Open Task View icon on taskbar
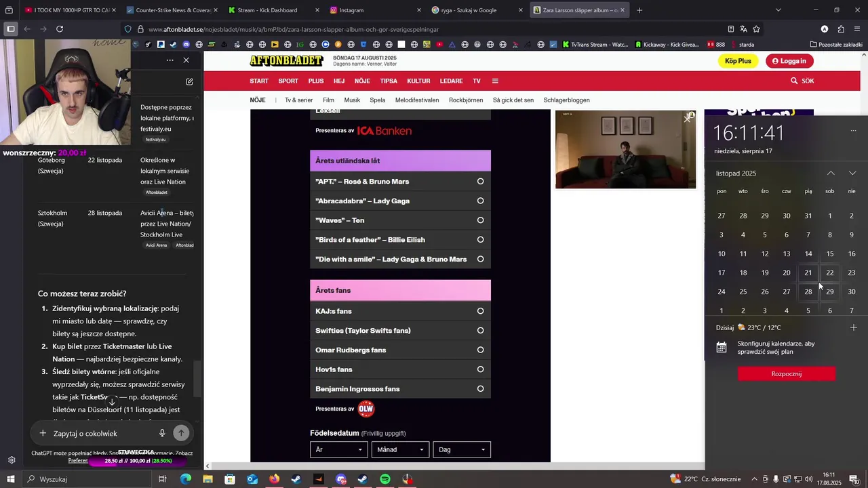This screenshot has width=868, height=488. (163, 479)
